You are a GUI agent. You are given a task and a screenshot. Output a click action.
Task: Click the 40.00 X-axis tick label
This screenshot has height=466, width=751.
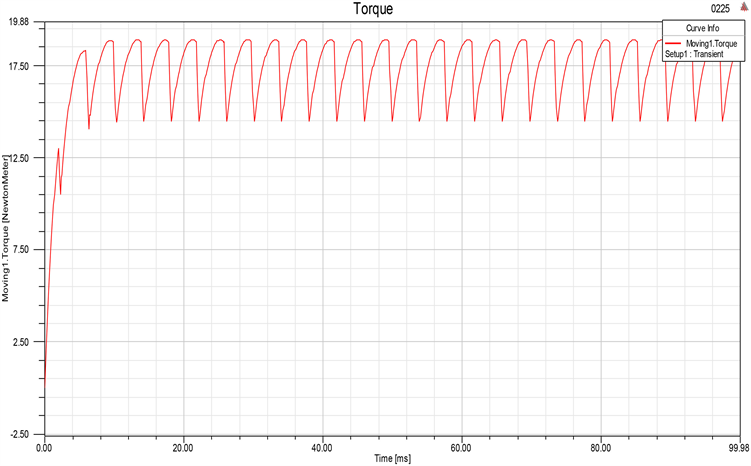323,448
